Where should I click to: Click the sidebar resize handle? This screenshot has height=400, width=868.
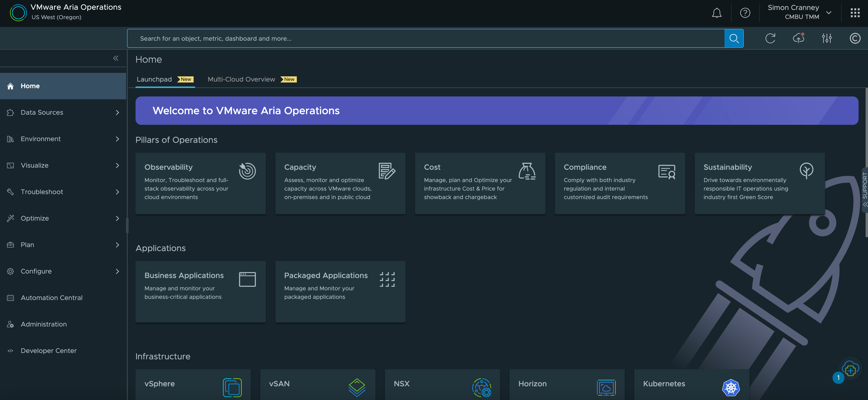pos(127,225)
